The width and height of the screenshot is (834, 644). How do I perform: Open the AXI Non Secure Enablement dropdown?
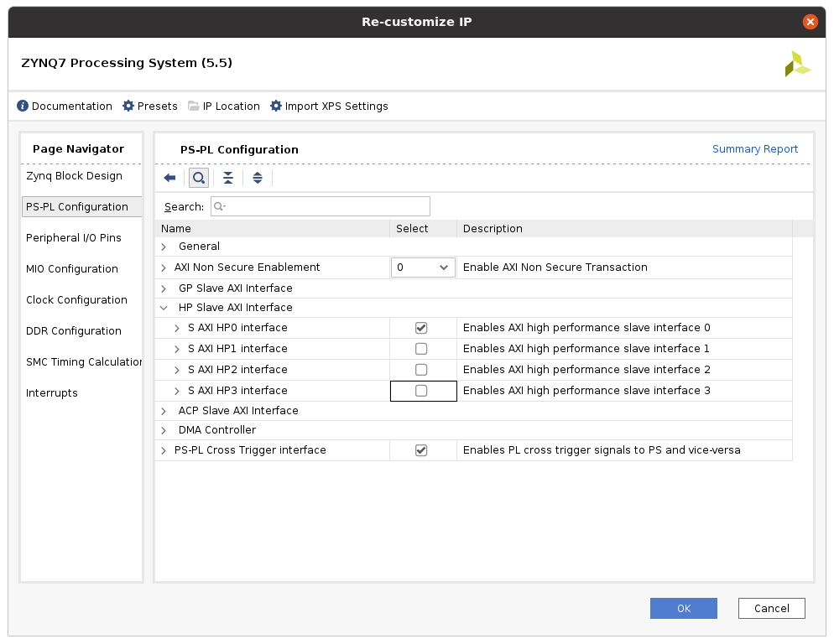[423, 267]
